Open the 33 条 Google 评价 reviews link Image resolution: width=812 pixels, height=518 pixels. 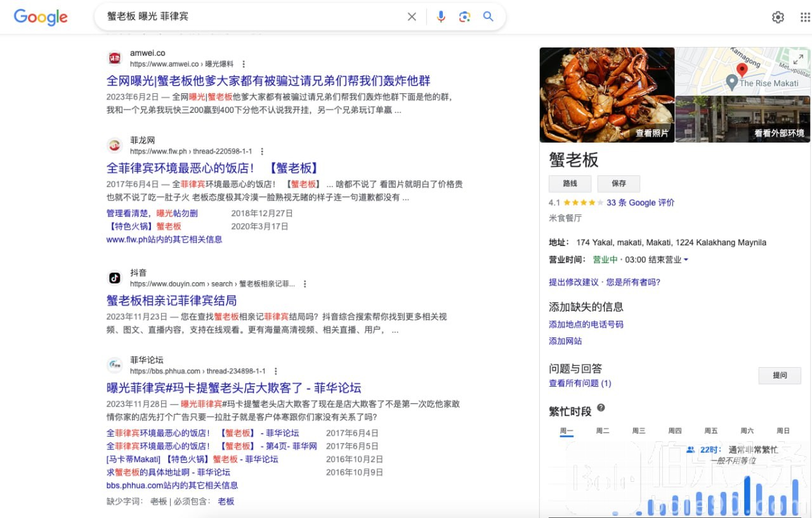(641, 203)
